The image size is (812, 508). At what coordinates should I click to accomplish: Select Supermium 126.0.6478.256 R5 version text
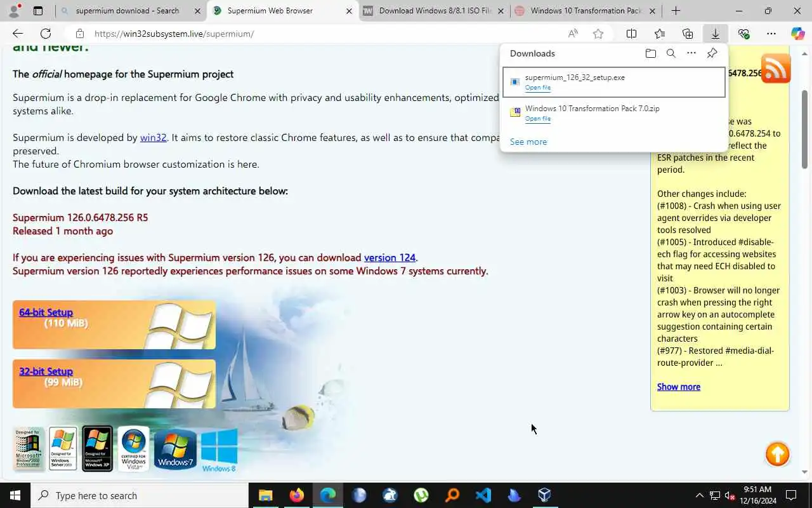80,217
